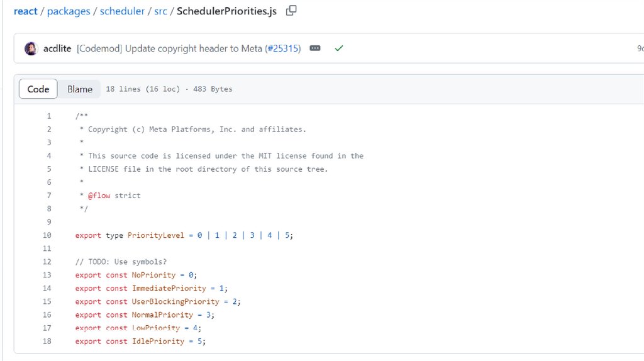Image resolution: width=644 pixels, height=361 pixels.
Task: Click line number 13 in the gutter
Action: click(47, 275)
